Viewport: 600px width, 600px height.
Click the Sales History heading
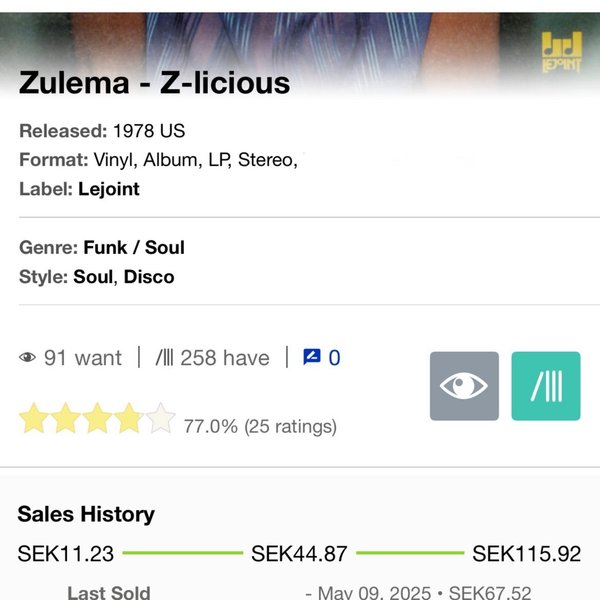click(x=86, y=514)
